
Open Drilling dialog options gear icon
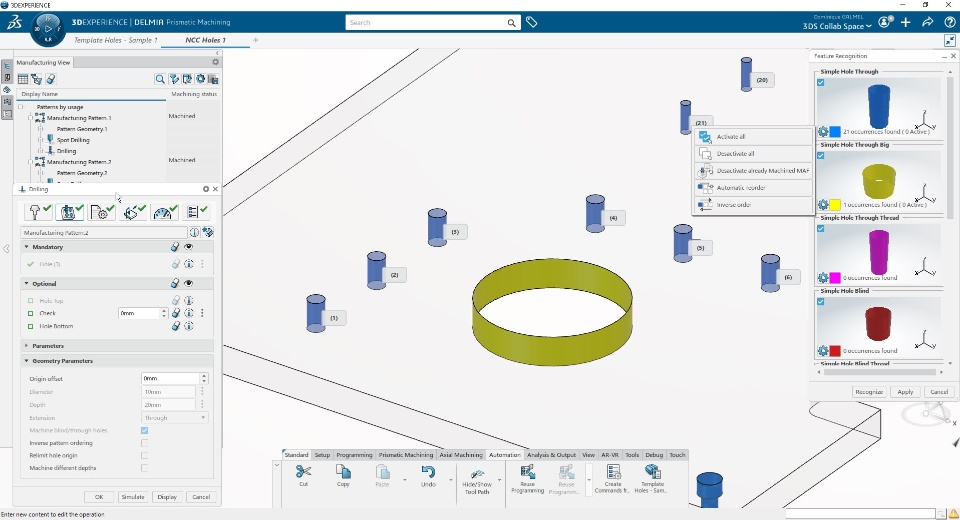point(206,189)
